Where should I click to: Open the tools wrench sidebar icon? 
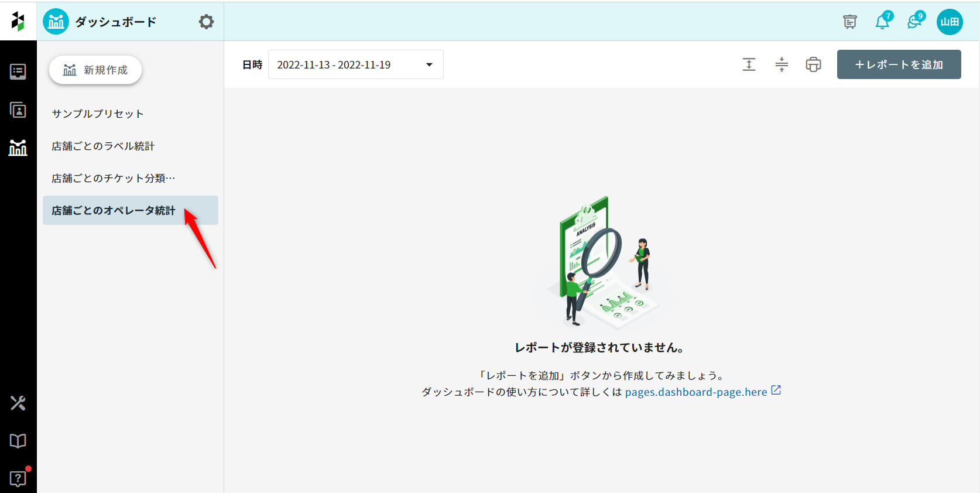pyautogui.click(x=18, y=403)
